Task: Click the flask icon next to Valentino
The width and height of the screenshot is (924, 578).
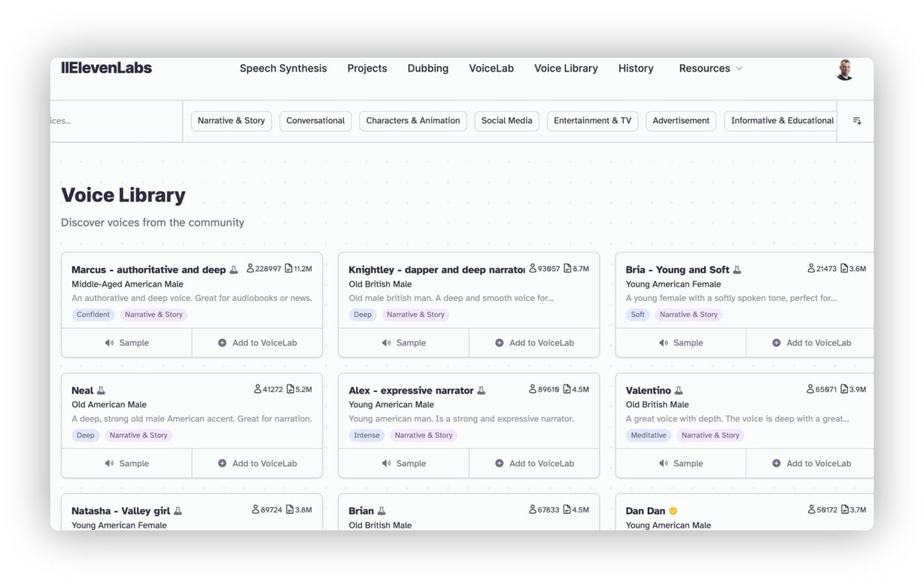Action: (x=679, y=391)
